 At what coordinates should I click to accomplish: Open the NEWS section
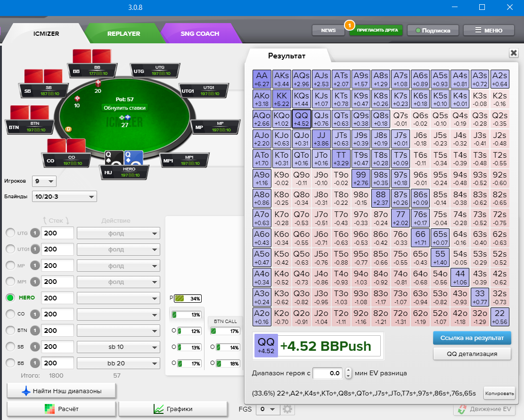pyautogui.click(x=328, y=31)
